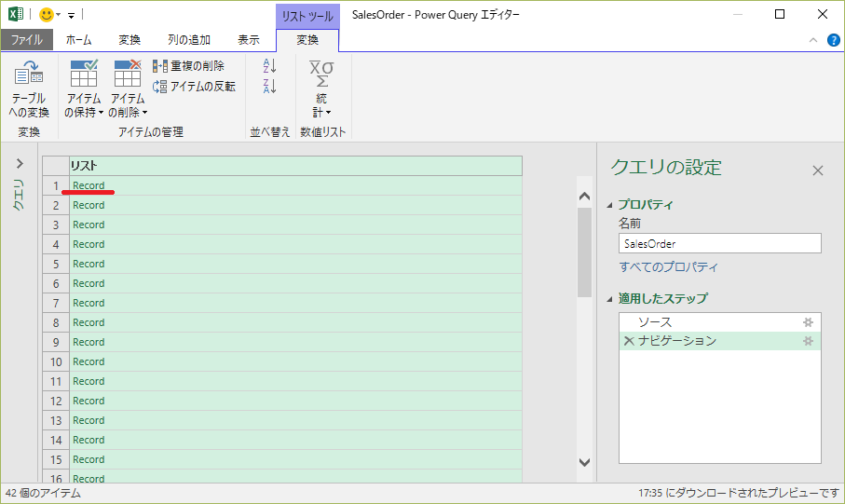
Task: Open Record in row 15
Action: point(89,460)
